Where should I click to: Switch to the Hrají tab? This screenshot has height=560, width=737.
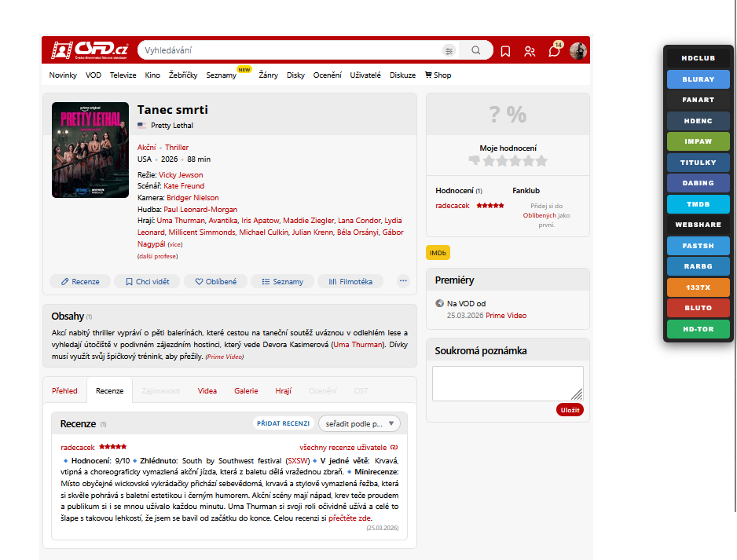tap(284, 391)
